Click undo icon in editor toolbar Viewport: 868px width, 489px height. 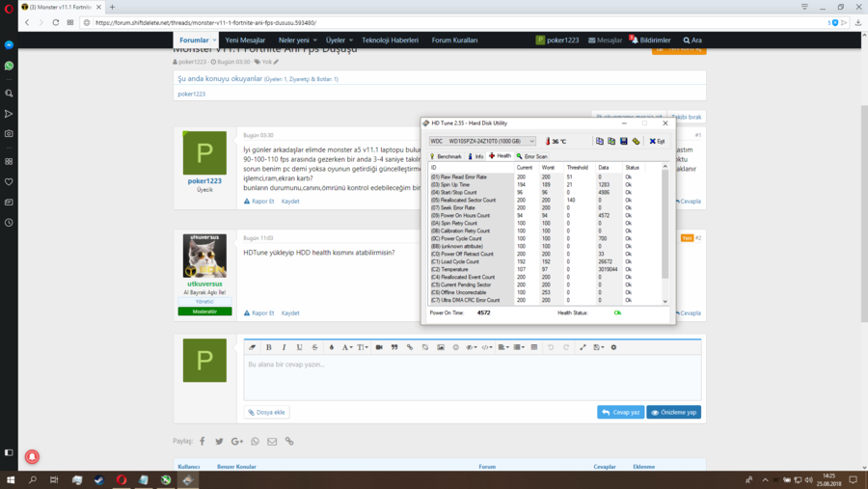pos(551,347)
